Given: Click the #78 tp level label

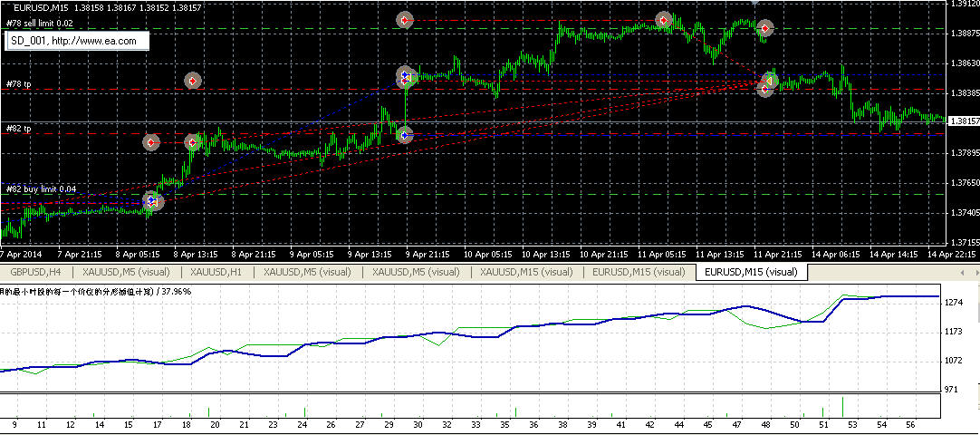Looking at the screenshot, I should click(18, 84).
